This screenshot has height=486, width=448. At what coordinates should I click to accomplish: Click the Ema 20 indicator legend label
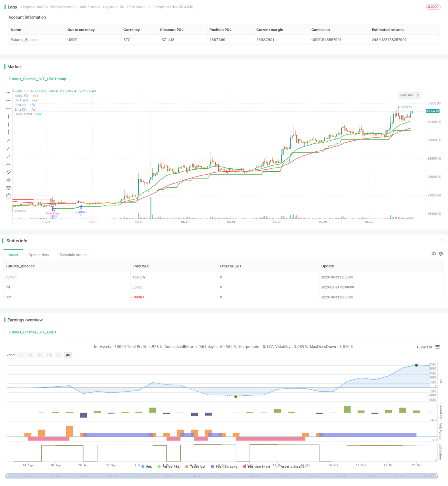coord(20,105)
